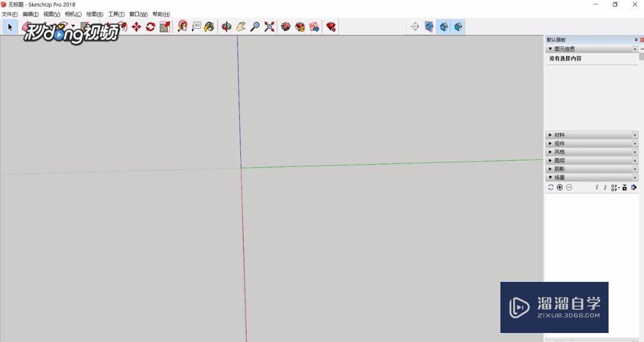Close the 场景 panel section
Viewport: 644px width, 342px height.
pyautogui.click(x=634, y=177)
